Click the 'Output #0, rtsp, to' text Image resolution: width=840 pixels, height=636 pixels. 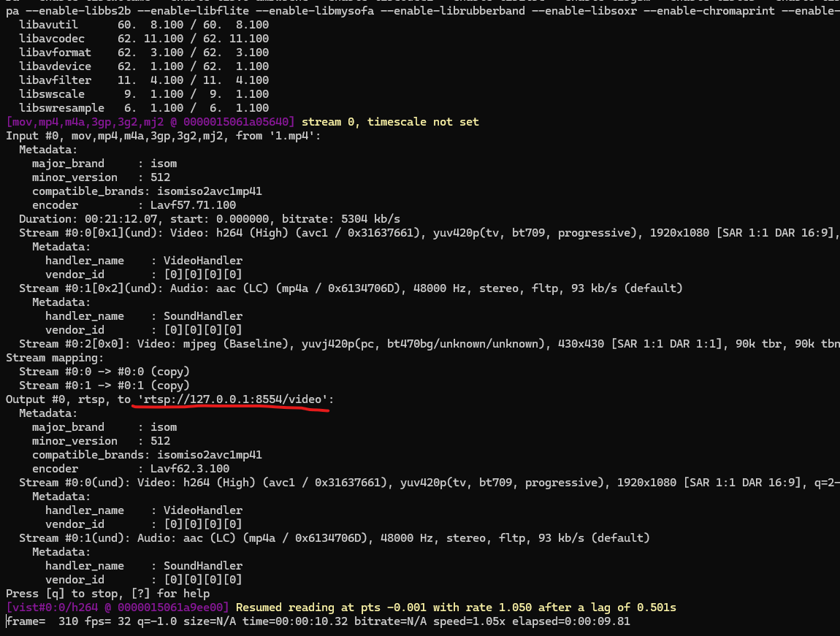pyautogui.click(x=68, y=399)
